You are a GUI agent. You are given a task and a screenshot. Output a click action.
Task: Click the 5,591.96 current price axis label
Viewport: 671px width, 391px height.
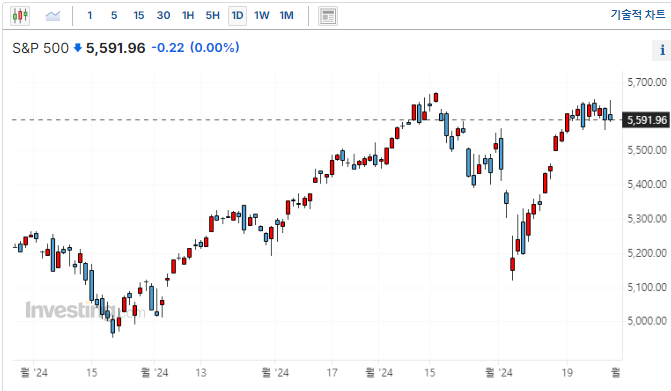click(647, 120)
